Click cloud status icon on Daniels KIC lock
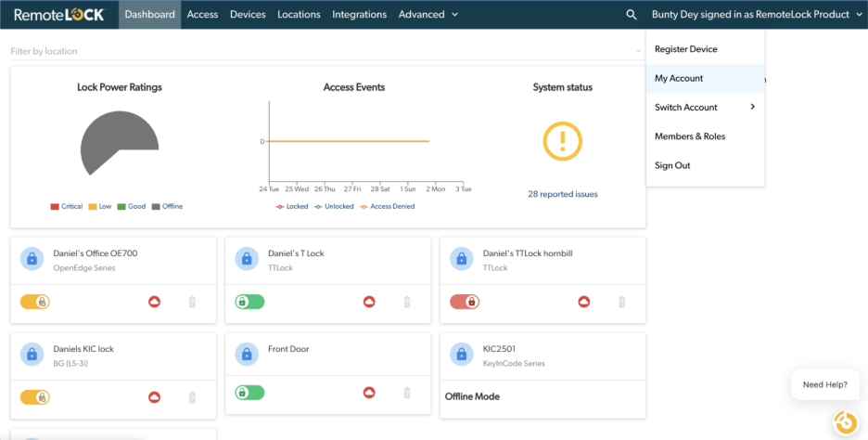868x440 pixels. coord(155,397)
